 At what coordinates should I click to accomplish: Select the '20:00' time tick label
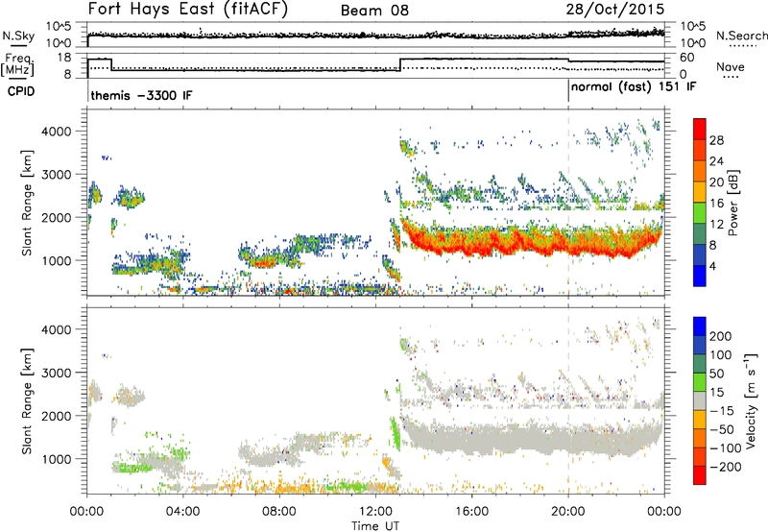tap(568, 512)
